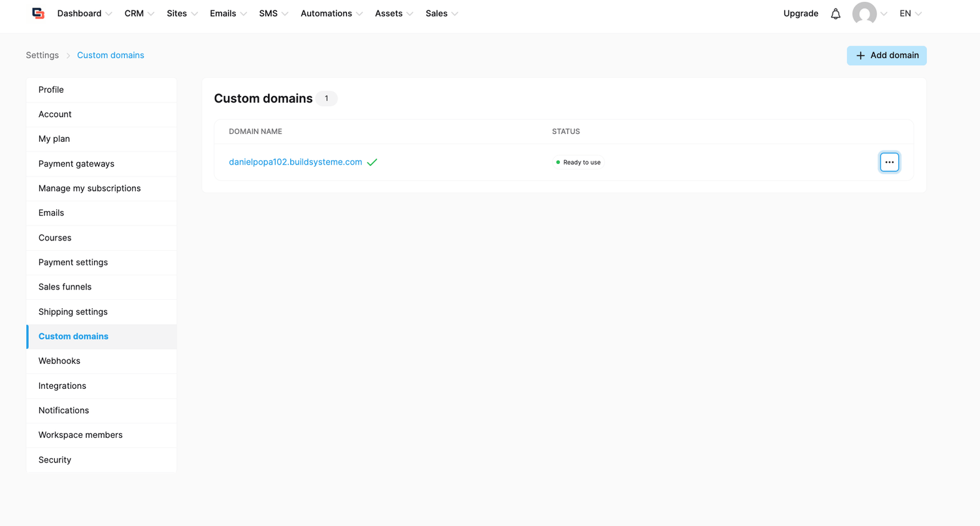Change language with the EN selector

click(x=910, y=14)
